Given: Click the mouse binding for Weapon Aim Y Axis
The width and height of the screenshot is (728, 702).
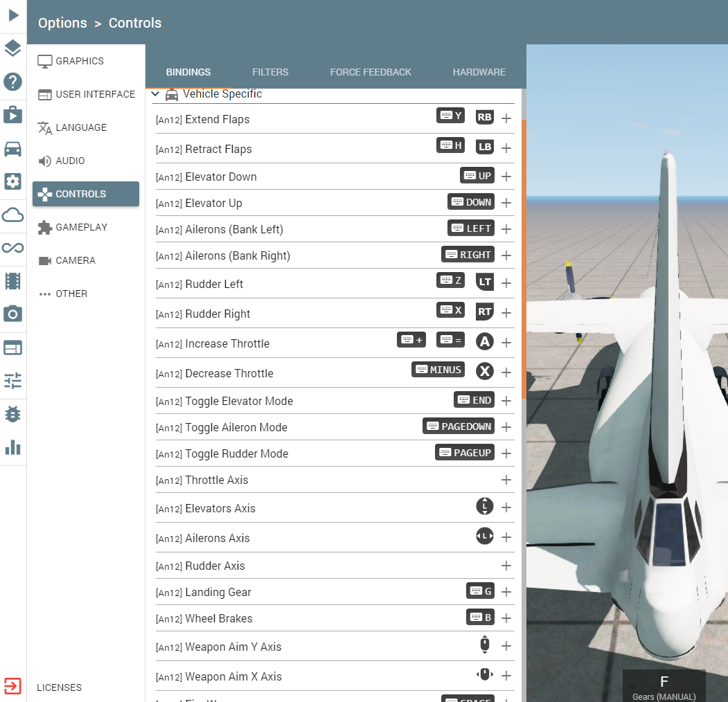Looking at the screenshot, I should [485, 645].
